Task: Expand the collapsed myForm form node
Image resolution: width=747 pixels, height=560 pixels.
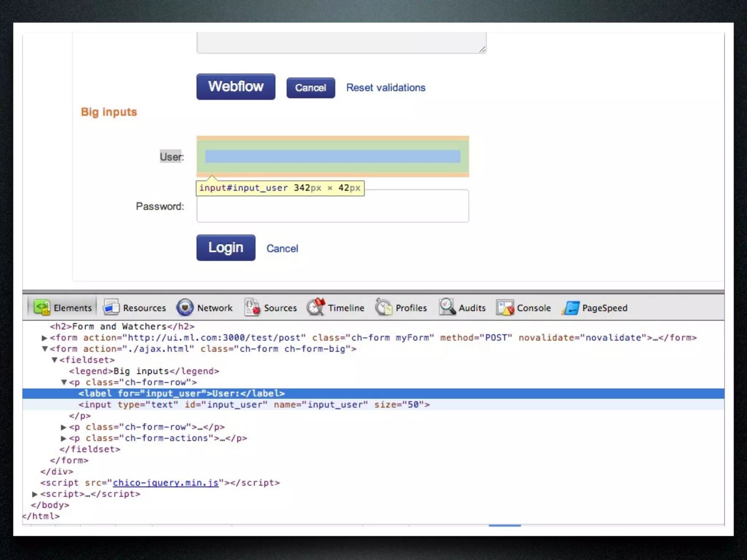Action: point(44,338)
